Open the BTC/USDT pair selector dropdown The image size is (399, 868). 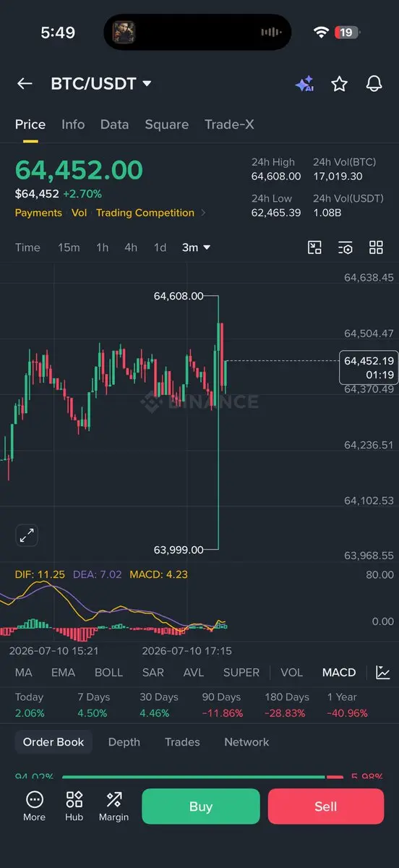101,84
